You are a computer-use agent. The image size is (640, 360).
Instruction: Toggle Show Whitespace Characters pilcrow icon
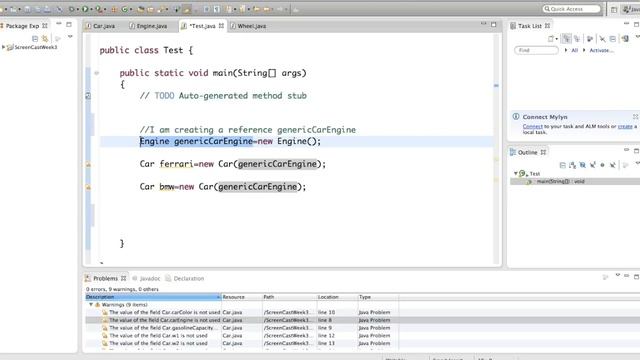tap(217, 9)
